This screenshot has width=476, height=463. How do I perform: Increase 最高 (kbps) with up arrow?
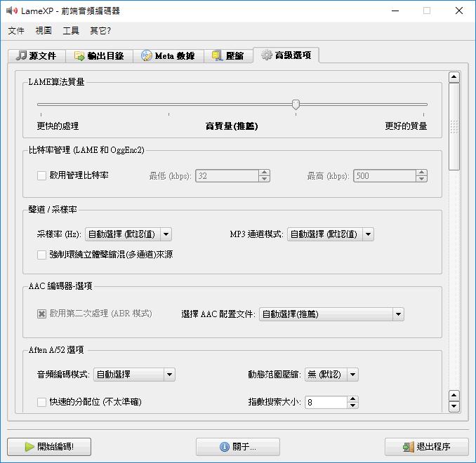422,173
